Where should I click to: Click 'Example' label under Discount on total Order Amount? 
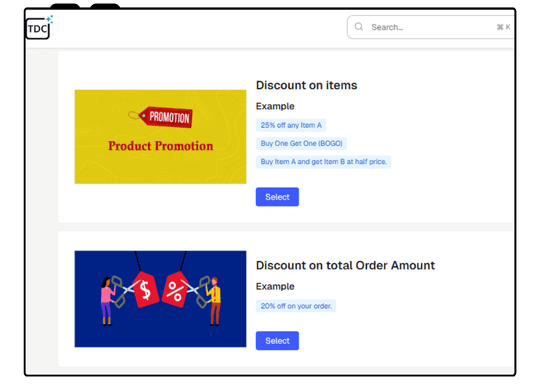point(275,287)
